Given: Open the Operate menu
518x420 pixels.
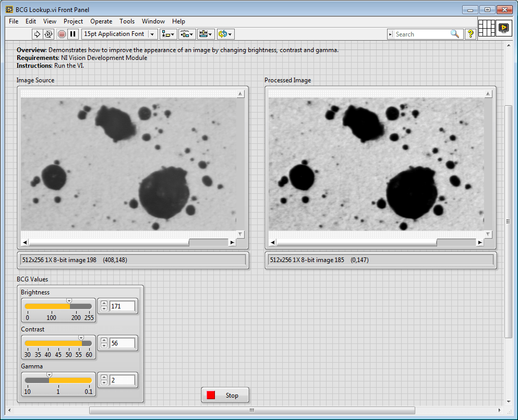Looking at the screenshot, I should point(101,21).
